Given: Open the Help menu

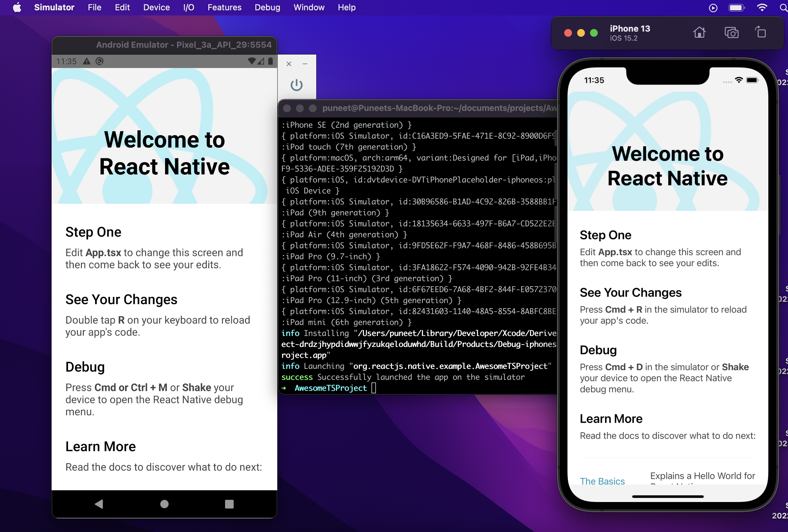Looking at the screenshot, I should point(347,7).
